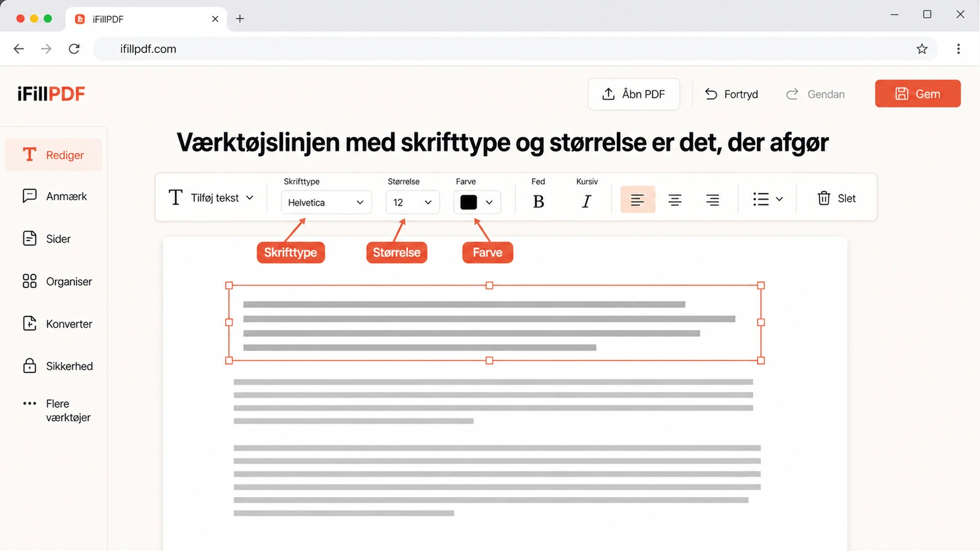Select center text alignment
The image size is (980, 551).
pyautogui.click(x=675, y=200)
